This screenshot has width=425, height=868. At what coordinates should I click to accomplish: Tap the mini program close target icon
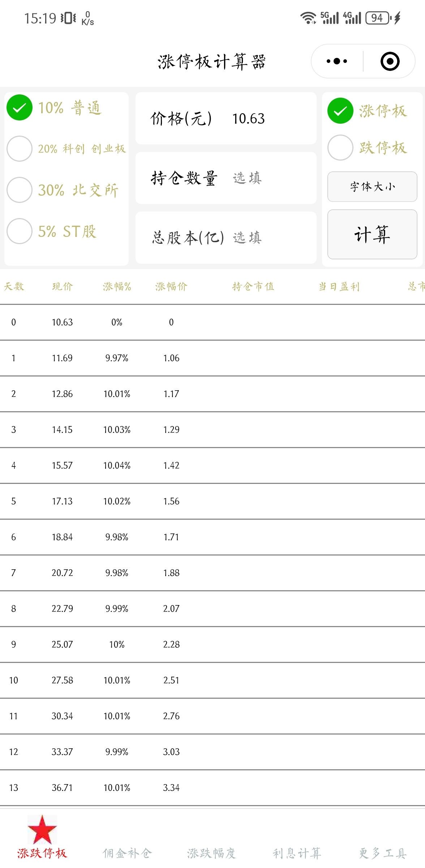390,61
